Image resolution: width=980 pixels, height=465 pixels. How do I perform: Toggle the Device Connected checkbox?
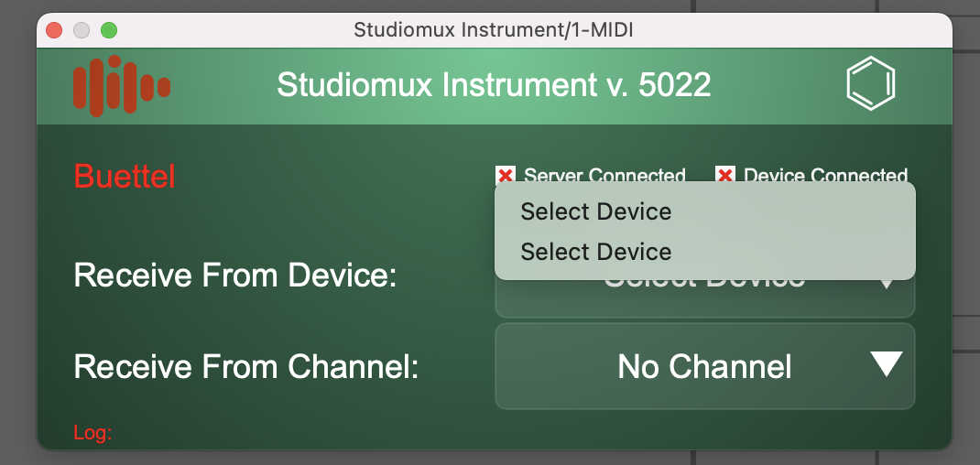(725, 175)
